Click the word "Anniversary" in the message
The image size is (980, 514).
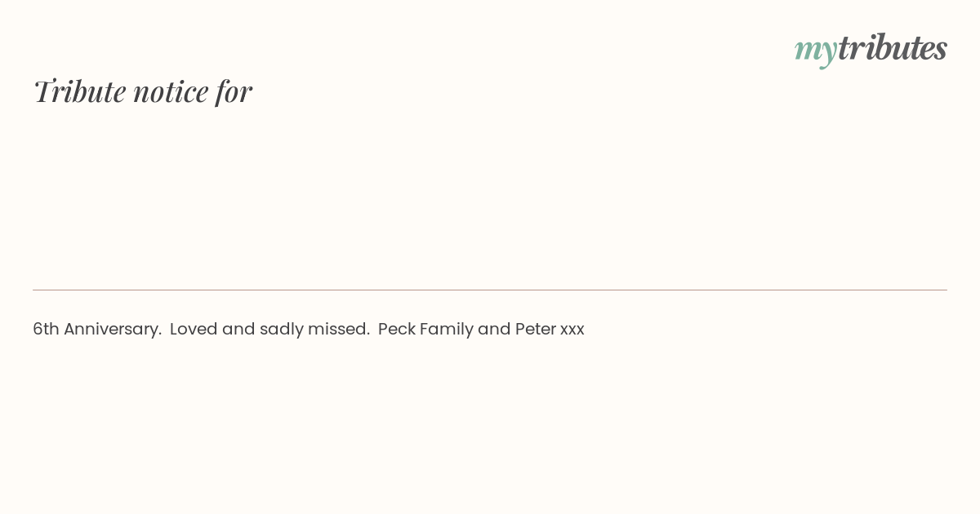pyautogui.click(x=110, y=330)
